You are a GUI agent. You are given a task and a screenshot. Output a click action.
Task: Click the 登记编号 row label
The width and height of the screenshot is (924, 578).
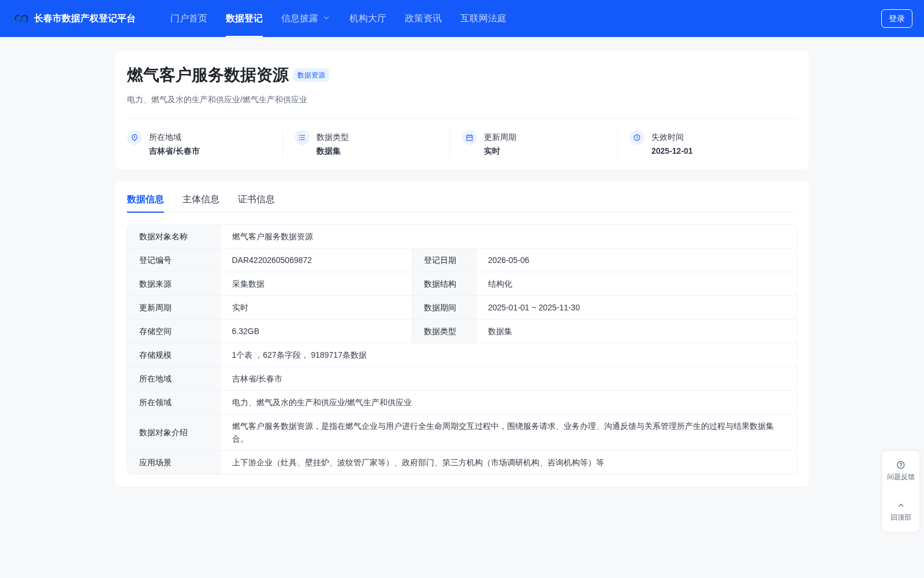tap(155, 260)
